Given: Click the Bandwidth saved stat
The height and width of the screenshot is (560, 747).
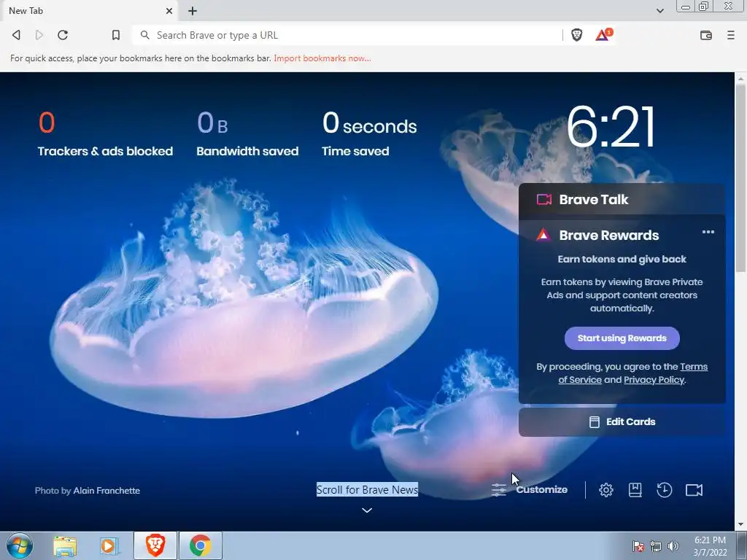Looking at the screenshot, I should (x=247, y=134).
